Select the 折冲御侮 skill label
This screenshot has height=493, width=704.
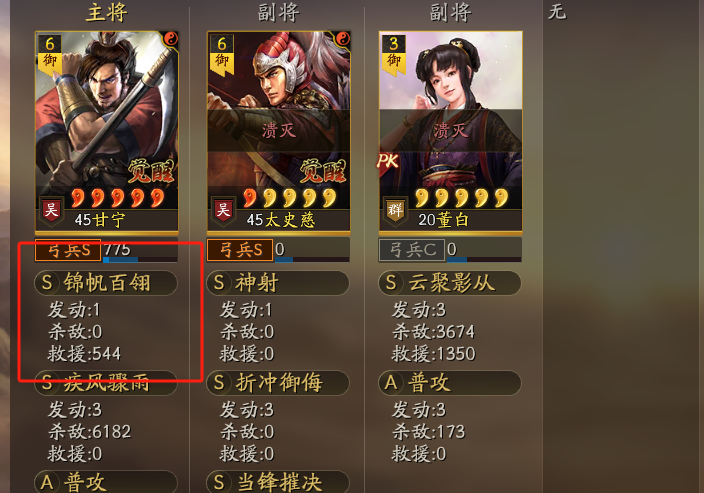coord(278,383)
